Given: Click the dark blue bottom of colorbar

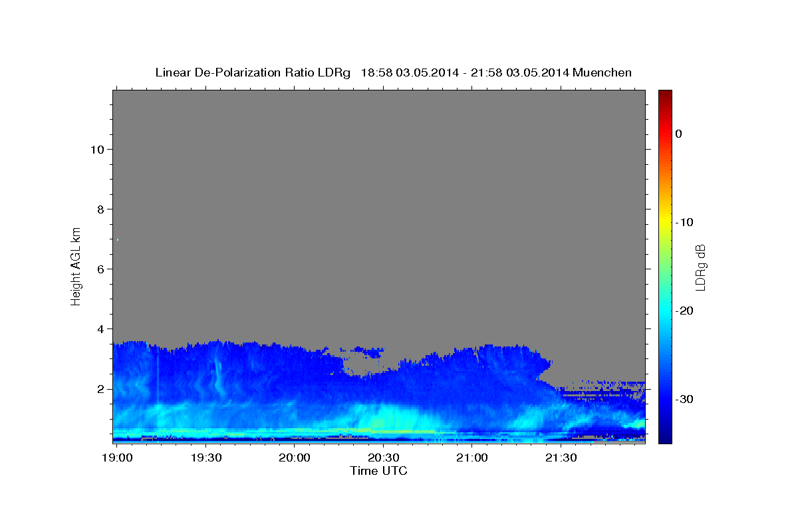Looking at the screenshot, I should tap(665, 439).
